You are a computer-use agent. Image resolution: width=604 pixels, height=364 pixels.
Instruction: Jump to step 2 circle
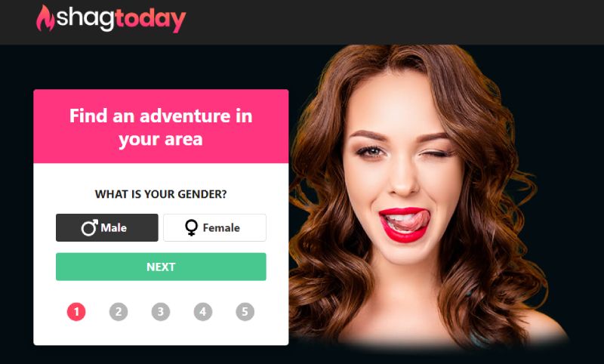[x=119, y=312]
